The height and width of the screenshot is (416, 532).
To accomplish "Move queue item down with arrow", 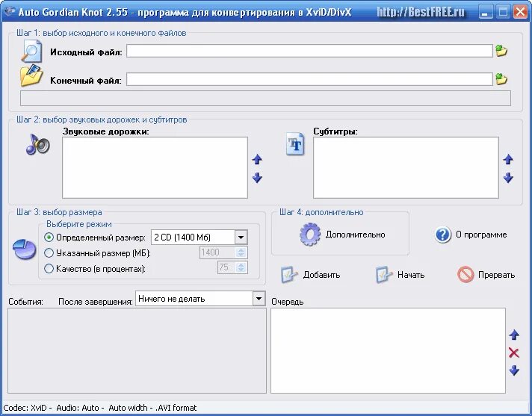I will (514, 370).
